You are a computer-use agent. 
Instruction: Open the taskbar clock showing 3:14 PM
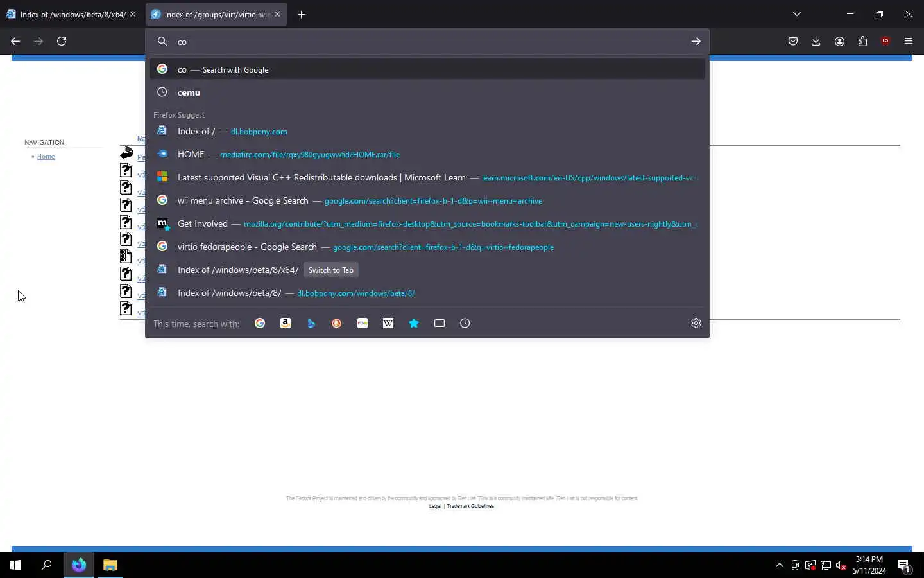[869, 565]
